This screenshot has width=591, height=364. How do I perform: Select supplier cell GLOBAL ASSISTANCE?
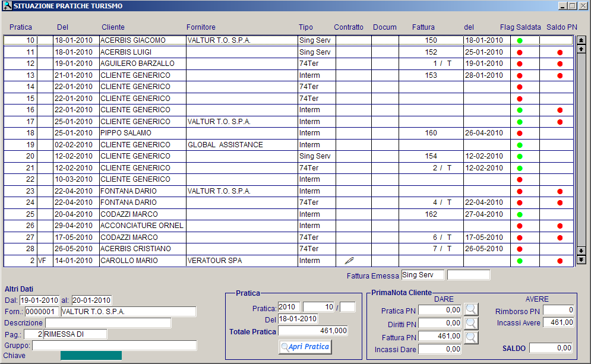coord(242,145)
